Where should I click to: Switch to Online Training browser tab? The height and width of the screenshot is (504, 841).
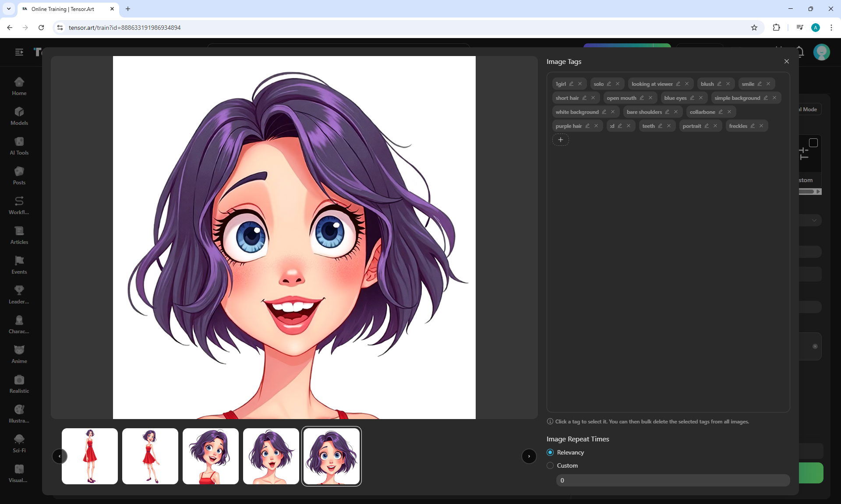point(64,9)
